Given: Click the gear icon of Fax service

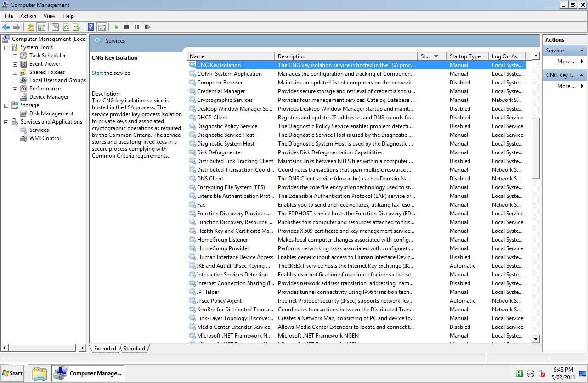Looking at the screenshot, I should [192, 204].
